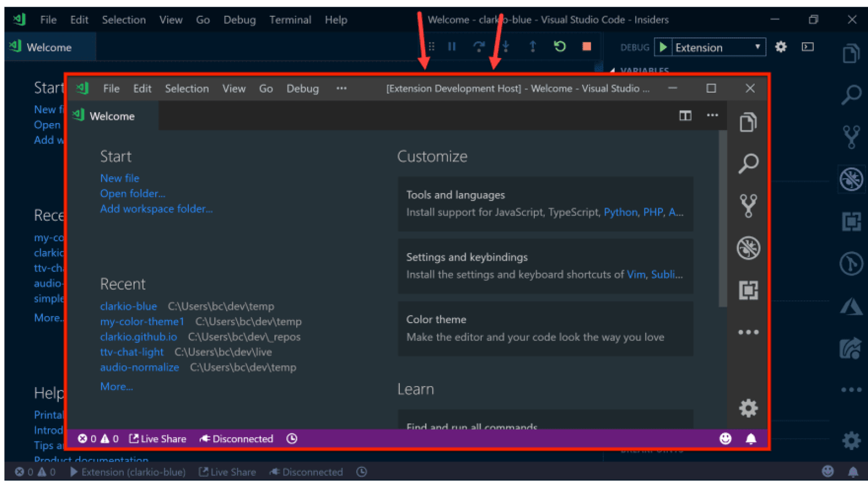Open recent folder my-color-theme1

[x=142, y=321]
